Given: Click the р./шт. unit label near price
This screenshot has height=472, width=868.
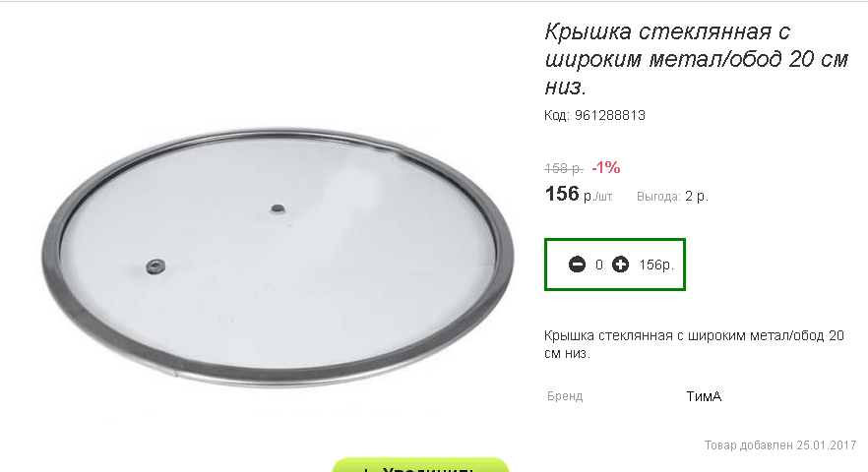Looking at the screenshot, I should click(x=598, y=197).
